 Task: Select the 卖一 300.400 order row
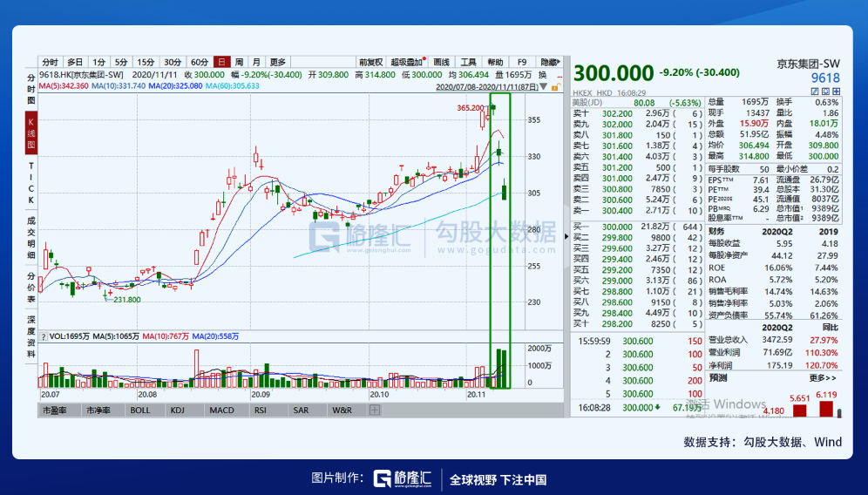pyautogui.click(x=636, y=210)
